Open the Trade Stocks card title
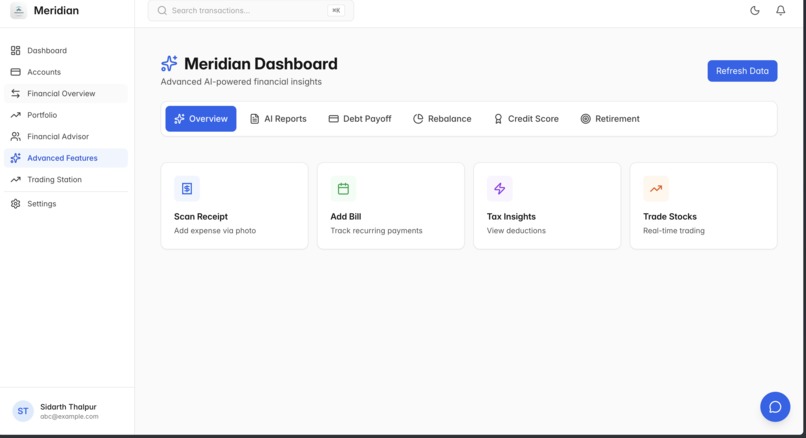 pos(670,216)
